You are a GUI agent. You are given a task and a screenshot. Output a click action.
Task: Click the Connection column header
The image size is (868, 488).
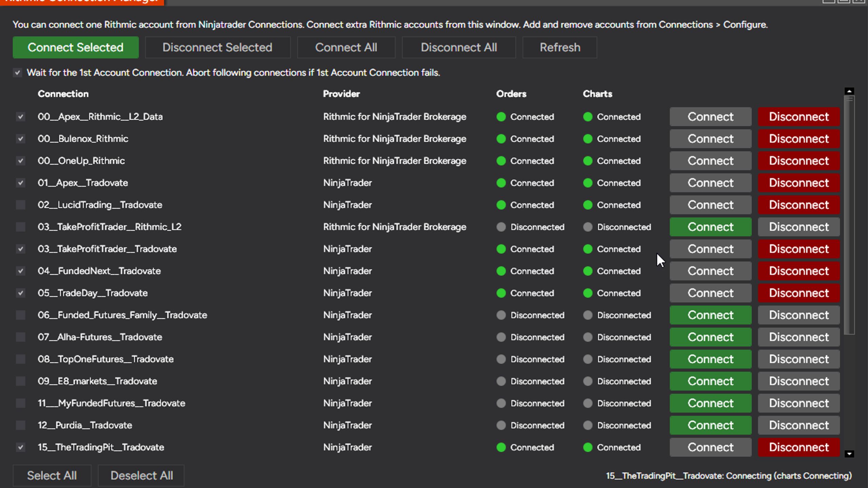point(63,94)
